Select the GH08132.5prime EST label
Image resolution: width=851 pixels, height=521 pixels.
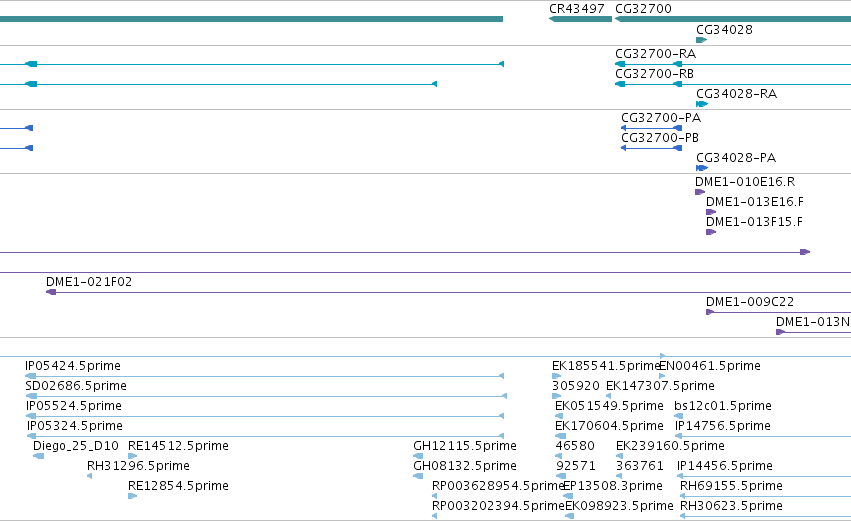(x=465, y=466)
